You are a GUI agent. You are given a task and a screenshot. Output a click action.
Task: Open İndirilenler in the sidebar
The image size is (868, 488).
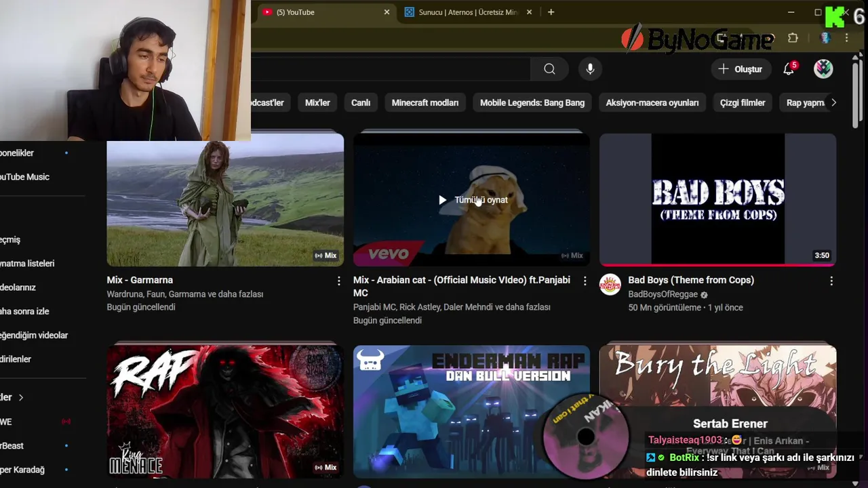point(16,359)
